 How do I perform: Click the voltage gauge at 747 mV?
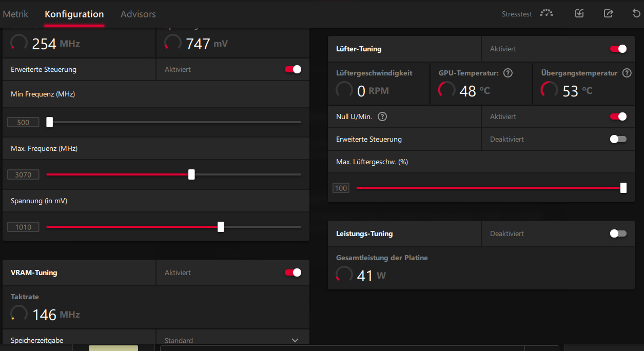click(x=173, y=43)
